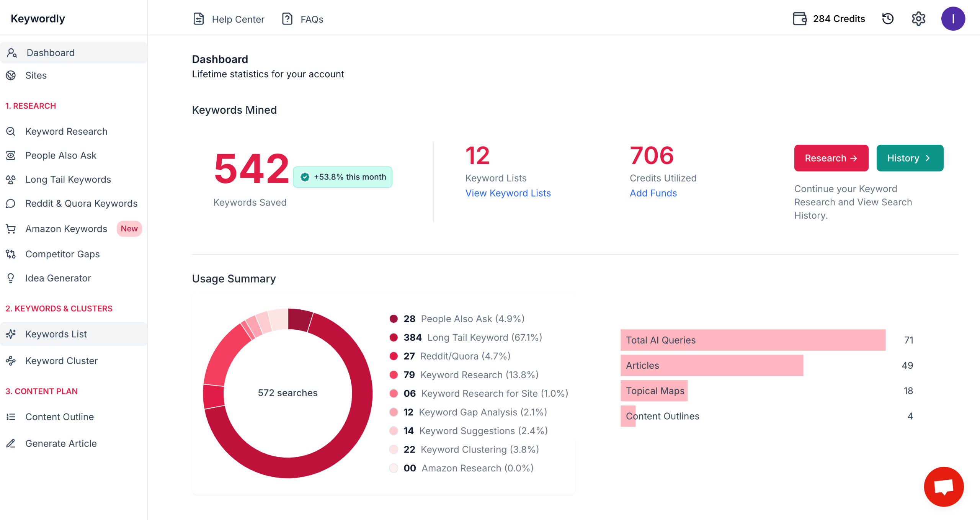The width and height of the screenshot is (980, 520).
Task: Click the credits wallet icon
Action: point(800,19)
